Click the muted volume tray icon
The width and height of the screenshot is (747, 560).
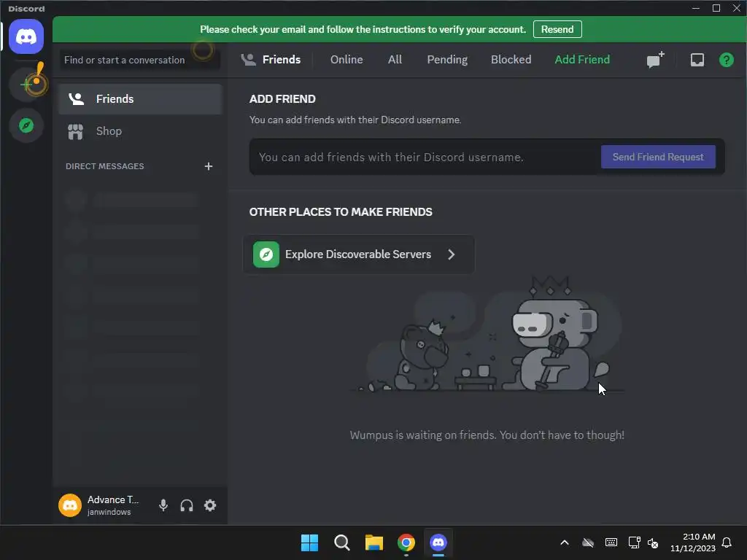click(653, 542)
